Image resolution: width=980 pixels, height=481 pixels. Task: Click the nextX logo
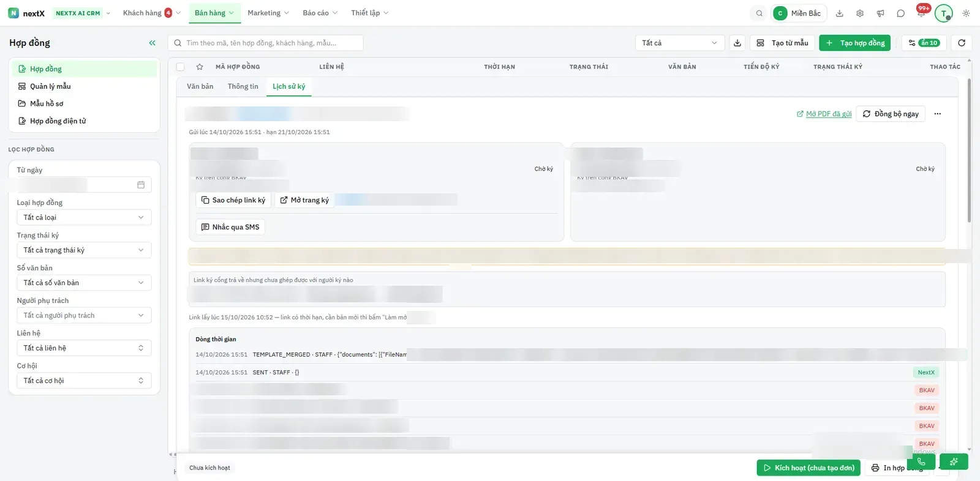[x=26, y=13]
